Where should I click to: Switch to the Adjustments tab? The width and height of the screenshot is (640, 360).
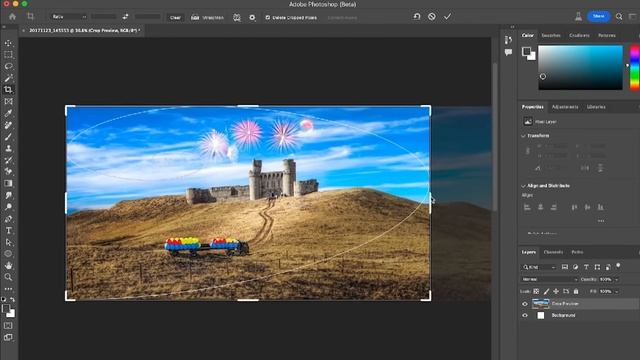click(x=565, y=107)
